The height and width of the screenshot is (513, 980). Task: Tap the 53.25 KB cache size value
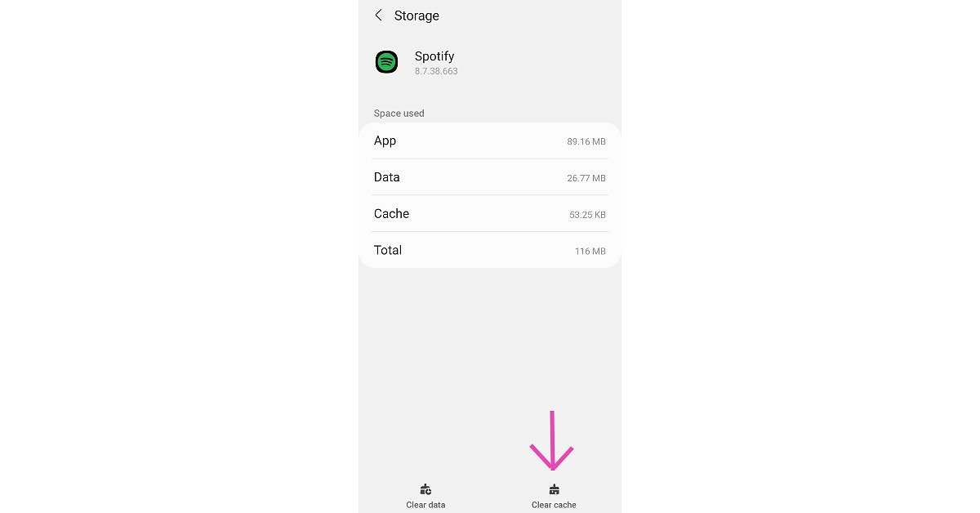(x=587, y=215)
